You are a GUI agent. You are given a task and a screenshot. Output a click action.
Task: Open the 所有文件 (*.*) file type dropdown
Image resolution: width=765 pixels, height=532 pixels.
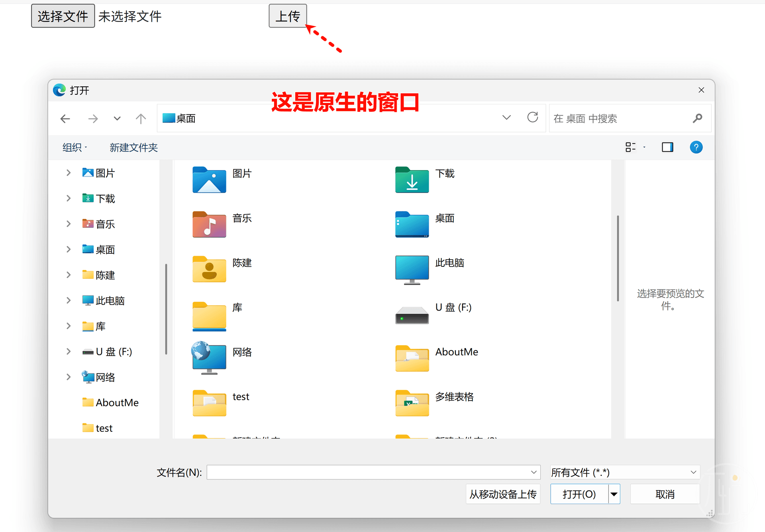(x=624, y=472)
